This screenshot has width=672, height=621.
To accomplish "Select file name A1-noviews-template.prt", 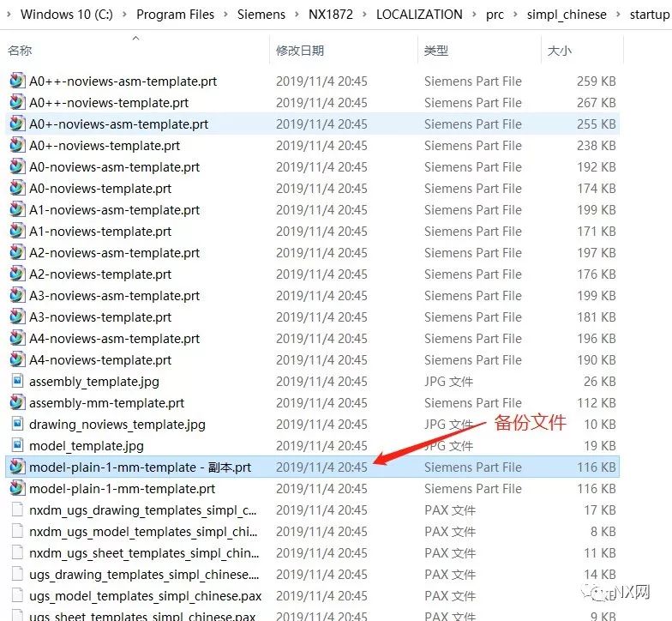I will point(100,232).
